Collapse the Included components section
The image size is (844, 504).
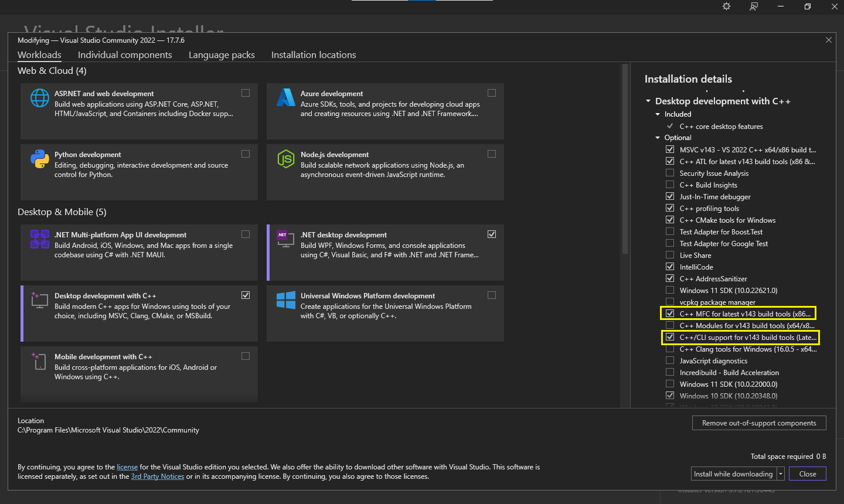658,114
